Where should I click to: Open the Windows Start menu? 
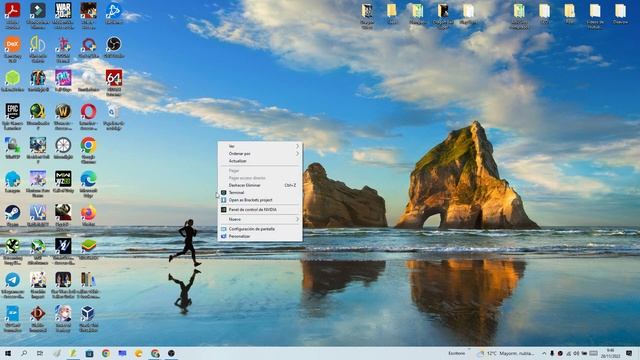(x=7, y=353)
